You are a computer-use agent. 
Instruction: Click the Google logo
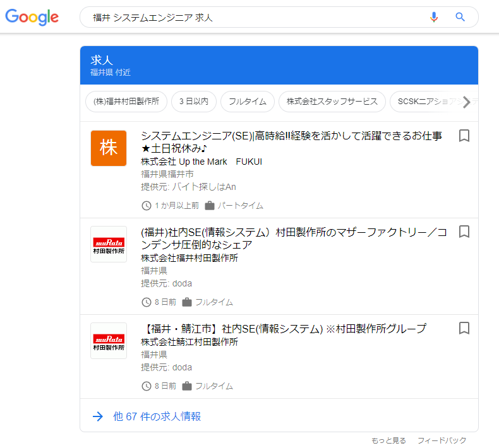32,17
